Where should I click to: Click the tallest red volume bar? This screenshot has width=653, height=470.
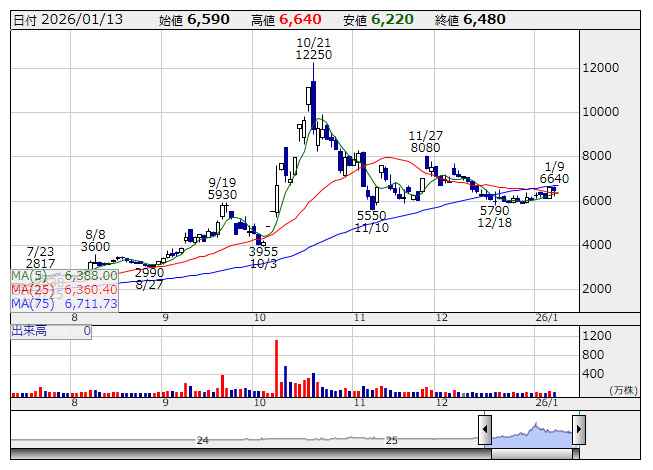tap(276, 368)
